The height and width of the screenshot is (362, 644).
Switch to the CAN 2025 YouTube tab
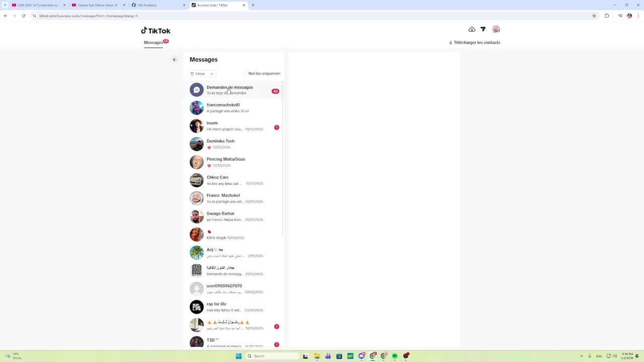click(x=38, y=5)
